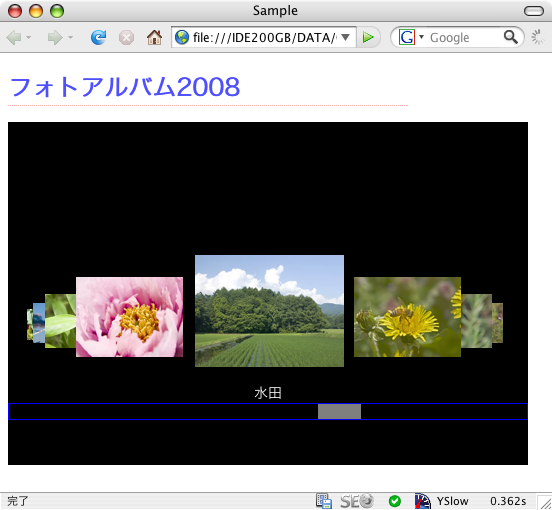Click the Stop loading icon
The height and width of the screenshot is (510, 552).
click(x=126, y=37)
